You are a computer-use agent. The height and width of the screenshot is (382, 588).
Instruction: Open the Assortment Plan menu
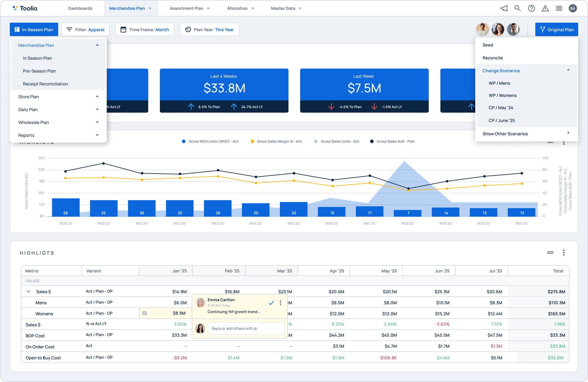(189, 8)
